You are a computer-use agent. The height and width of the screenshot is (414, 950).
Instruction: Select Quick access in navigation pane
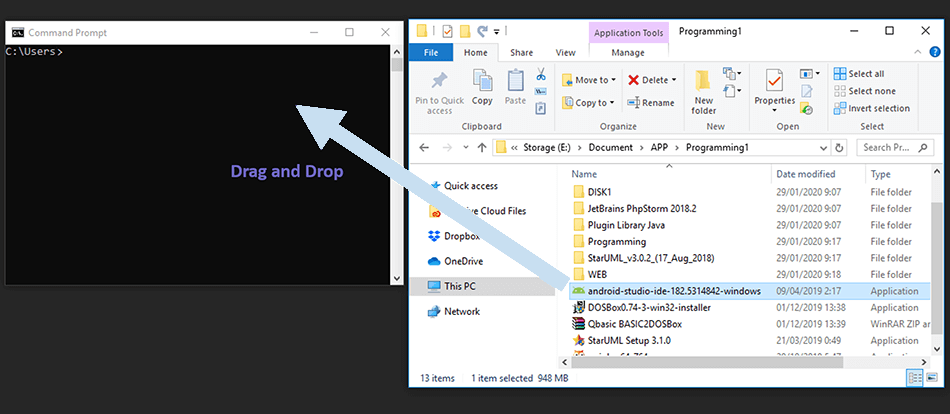(x=470, y=186)
